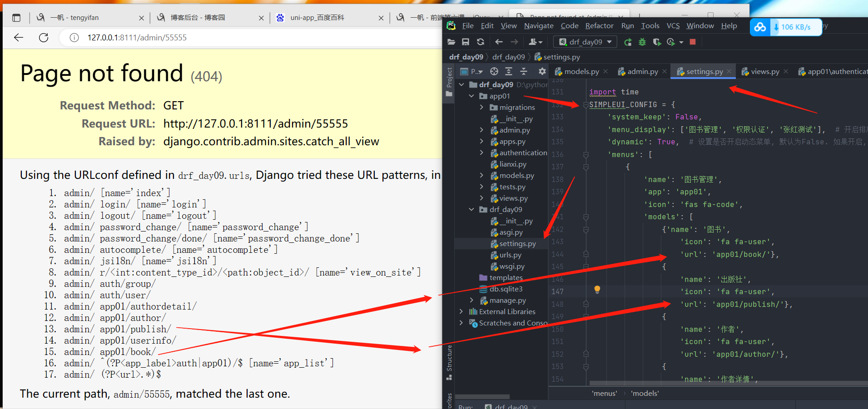868x409 pixels.
Task: Close the settings.py editor tab
Action: click(729, 71)
